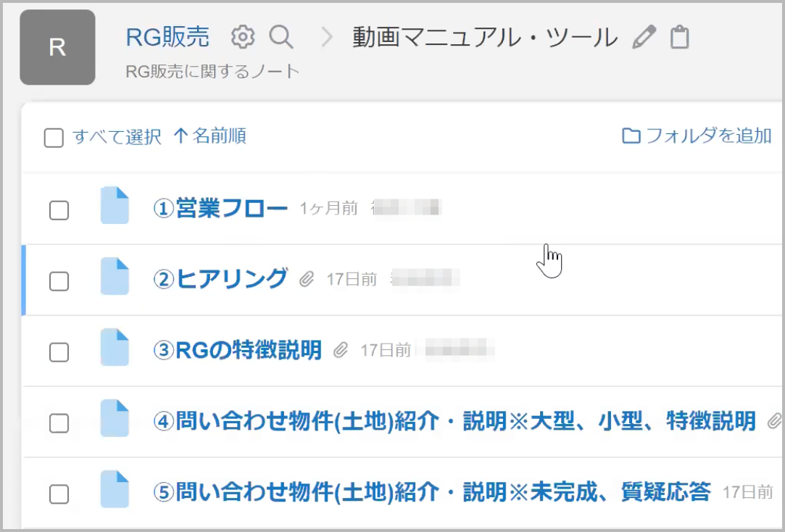
Task: Open note ②ヒアリング
Action: pyautogui.click(x=220, y=279)
